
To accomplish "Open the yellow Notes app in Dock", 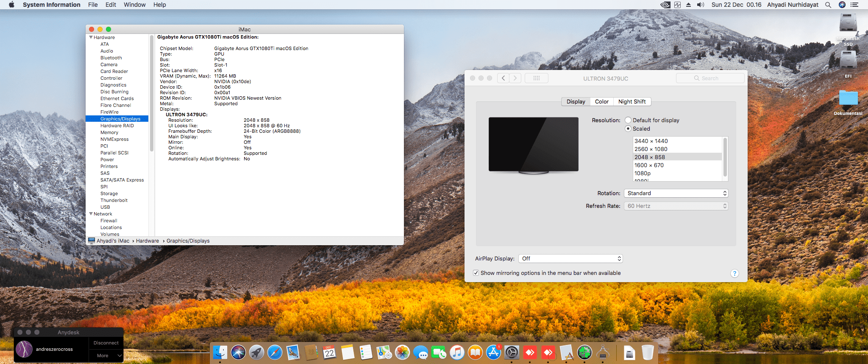I will 348,352.
